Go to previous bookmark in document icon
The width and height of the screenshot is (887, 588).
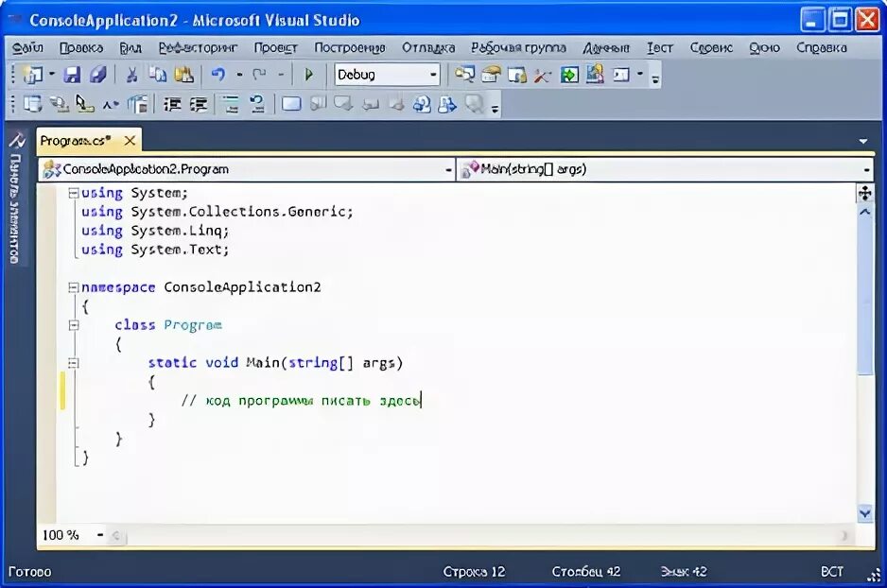pyautogui.click(x=422, y=104)
